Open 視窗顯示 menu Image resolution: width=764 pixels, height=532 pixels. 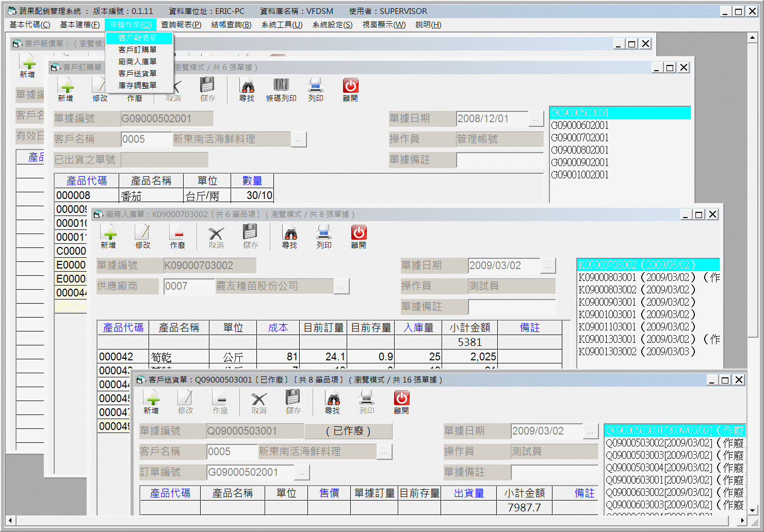coord(384,25)
